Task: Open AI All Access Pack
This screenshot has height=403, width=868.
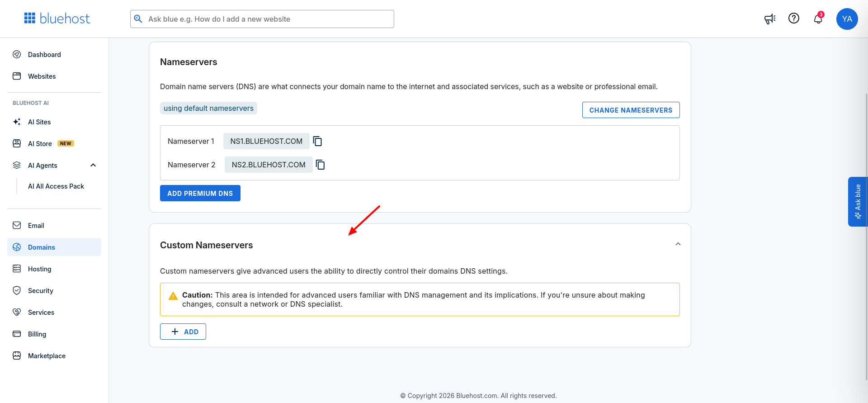Action: 56,186
